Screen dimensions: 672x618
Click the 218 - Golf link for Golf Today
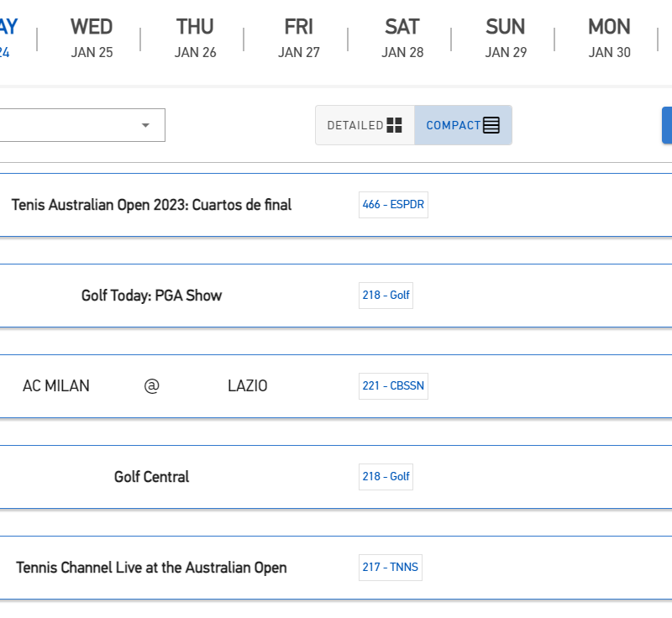pyautogui.click(x=386, y=295)
